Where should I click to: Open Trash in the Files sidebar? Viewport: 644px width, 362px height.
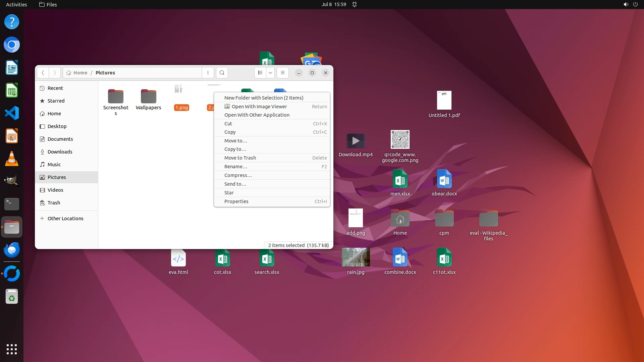coord(54,203)
